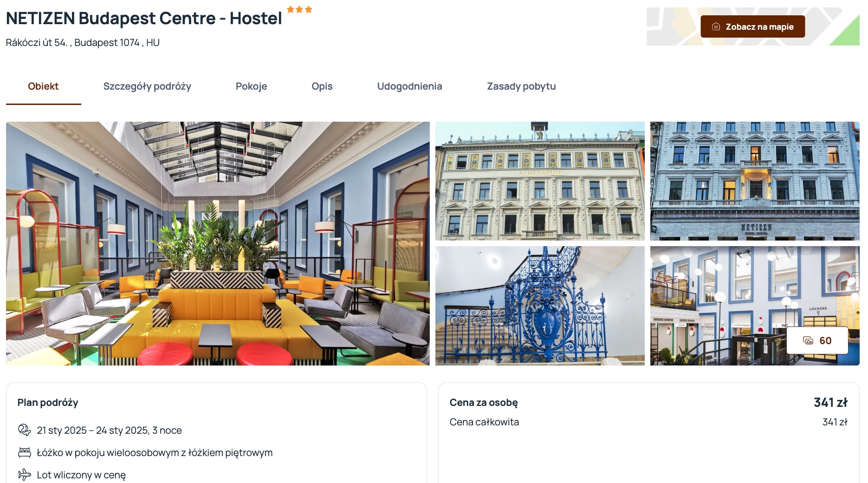Show the Zasady pobytu tab
This screenshot has width=868, height=483.
[521, 86]
